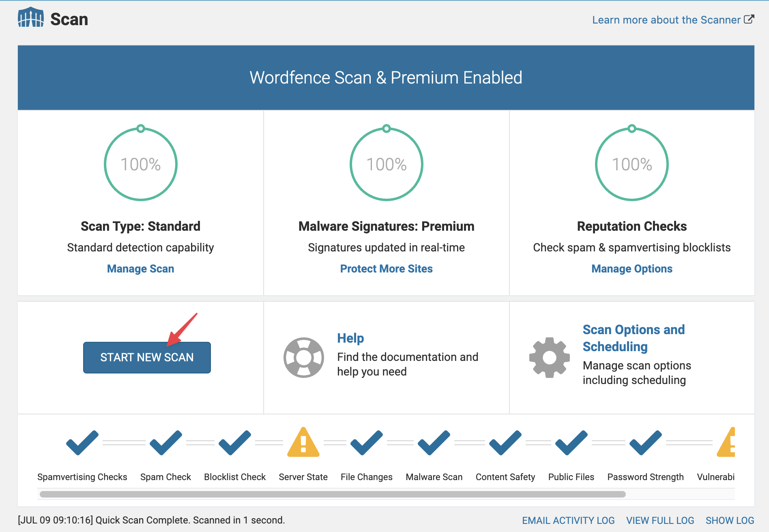Viewport: 769px width, 532px height.
Task: Open Learn more about the Scanner link
Action: click(x=666, y=20)
